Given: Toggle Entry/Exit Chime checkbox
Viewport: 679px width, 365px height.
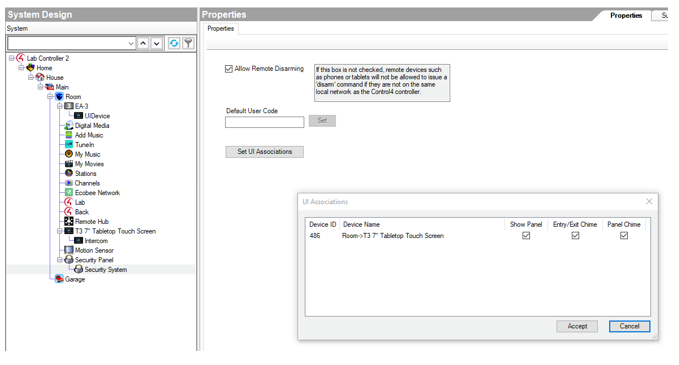Looking at the screenshot, I should click(575, 236).
